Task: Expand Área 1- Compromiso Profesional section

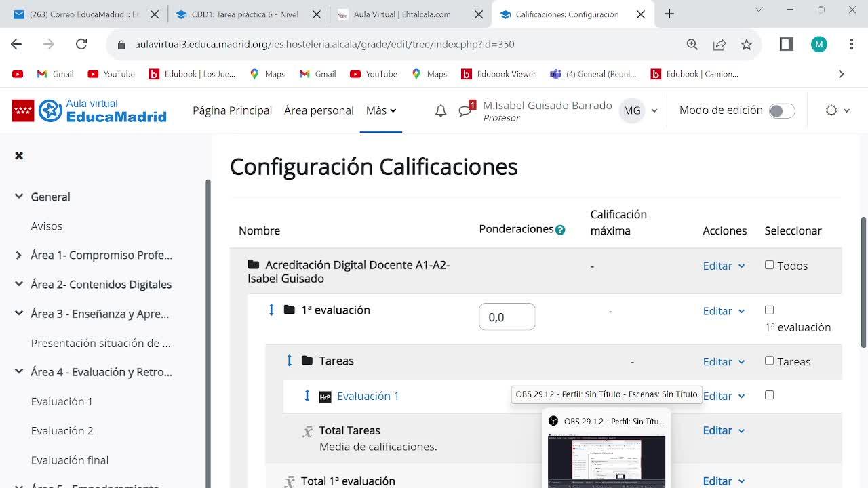Action: (x=19, y=256)
